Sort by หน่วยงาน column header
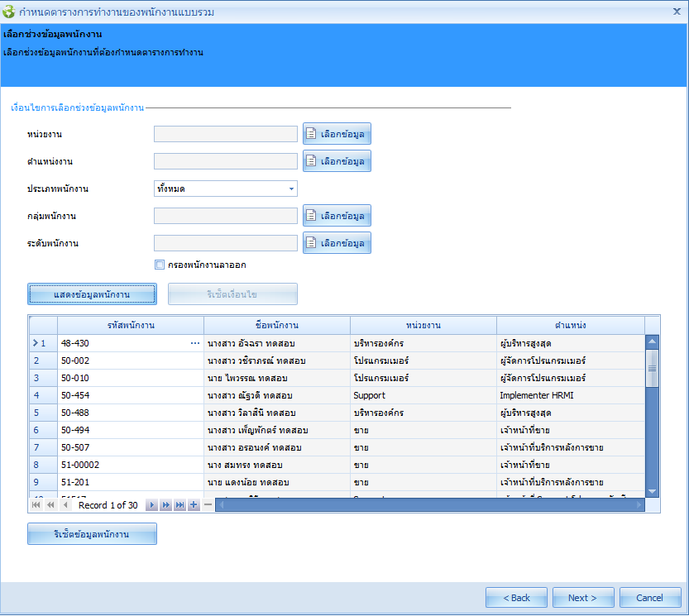This screenshot has height=616, width=689. pos(423,326)
